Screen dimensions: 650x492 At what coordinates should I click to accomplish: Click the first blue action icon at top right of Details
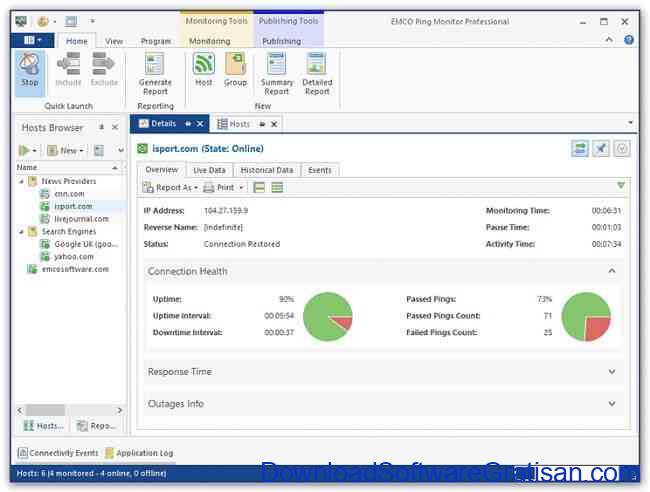pyautogui.click(x=580, y=148)
